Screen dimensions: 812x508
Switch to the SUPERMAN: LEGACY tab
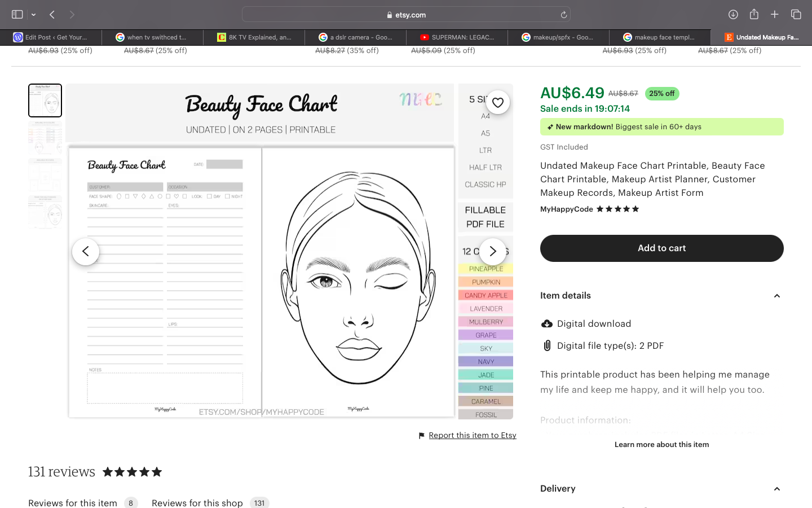[457, 37]
